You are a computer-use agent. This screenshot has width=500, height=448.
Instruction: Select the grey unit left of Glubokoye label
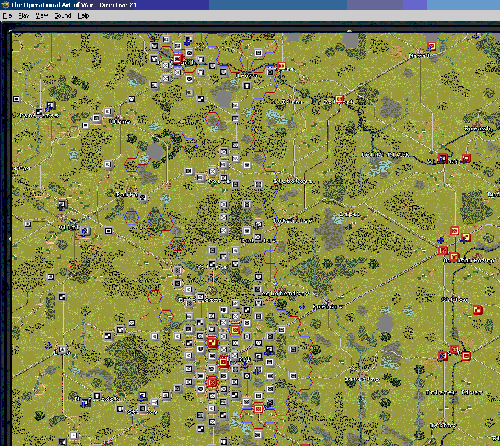click(258, 185)
